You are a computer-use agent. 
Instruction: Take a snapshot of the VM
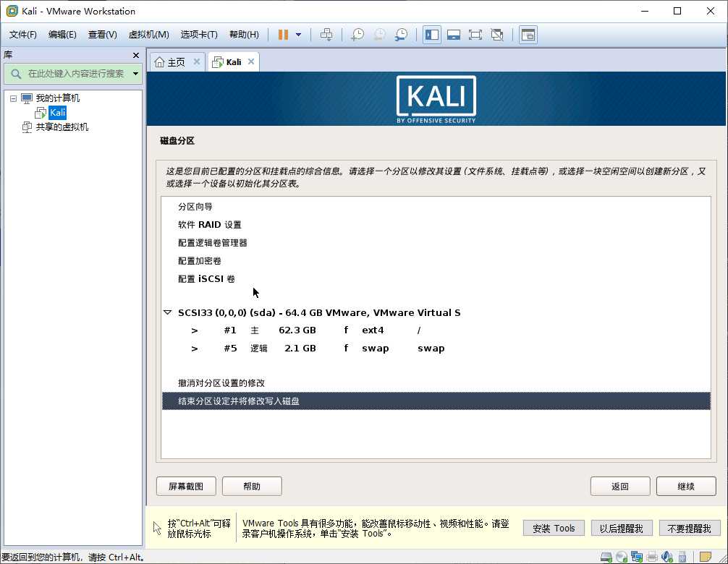(x=357, y=35)
